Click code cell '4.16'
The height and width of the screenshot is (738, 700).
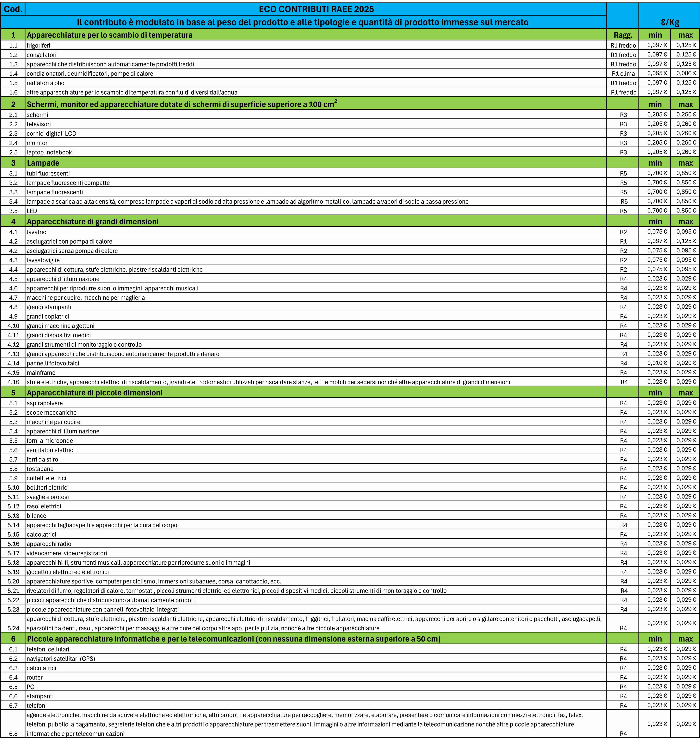coord(13,382)
